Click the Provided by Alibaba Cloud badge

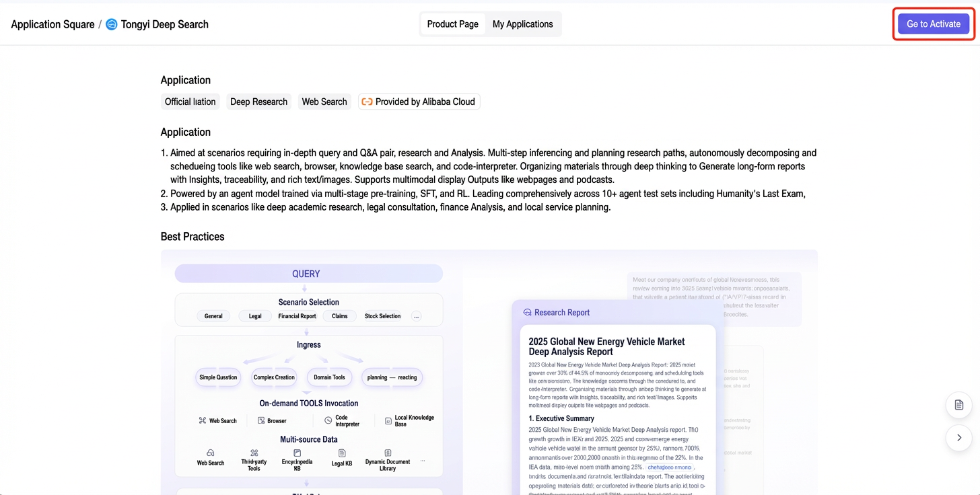[419, 102]
